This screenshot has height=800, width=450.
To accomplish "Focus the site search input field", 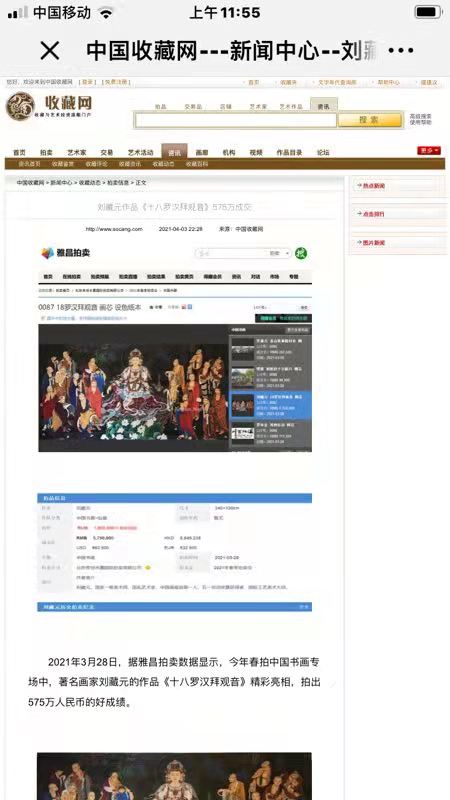I will point(236,120).
